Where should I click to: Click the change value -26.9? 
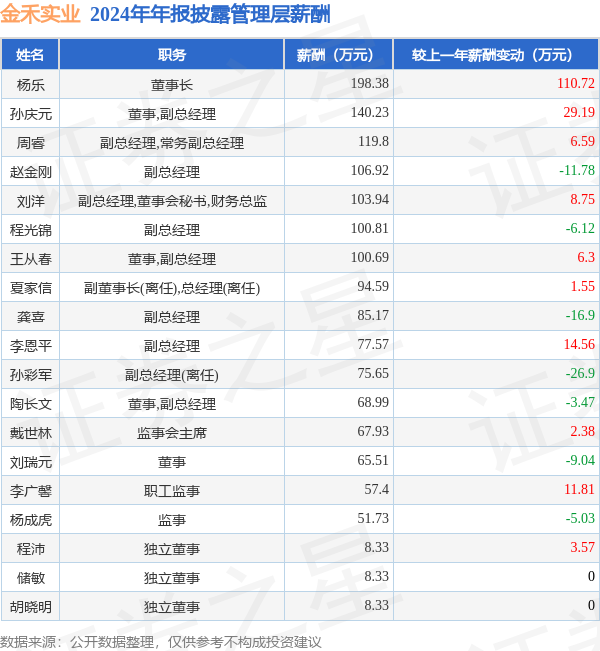tap(580, 373)
